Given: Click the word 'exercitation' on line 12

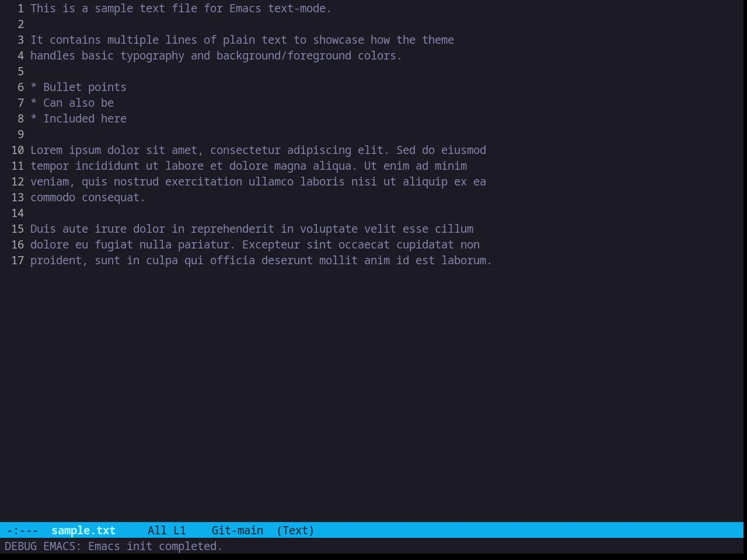Looking at the screenshot, I should tap(204, 181).
